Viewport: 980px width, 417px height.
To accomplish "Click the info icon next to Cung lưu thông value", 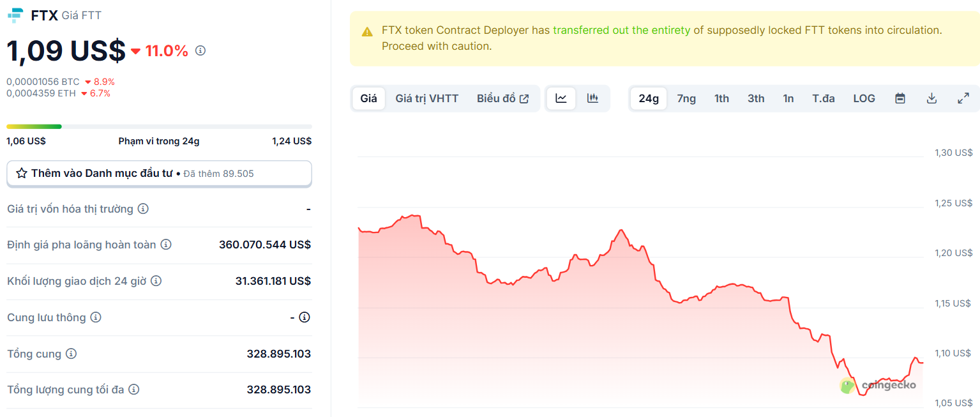I will pos(305,317).
